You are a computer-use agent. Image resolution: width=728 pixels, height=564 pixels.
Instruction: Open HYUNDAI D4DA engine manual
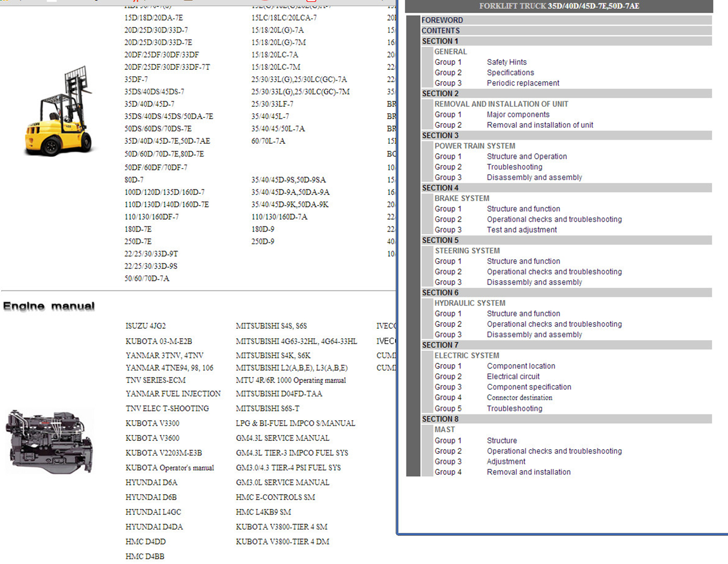(154, 527)
